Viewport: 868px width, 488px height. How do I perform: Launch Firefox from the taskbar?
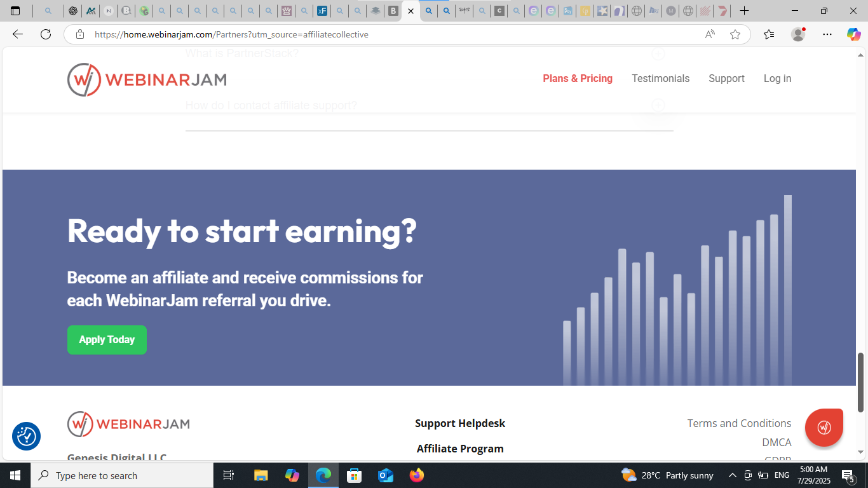click(x=417, y=475)
